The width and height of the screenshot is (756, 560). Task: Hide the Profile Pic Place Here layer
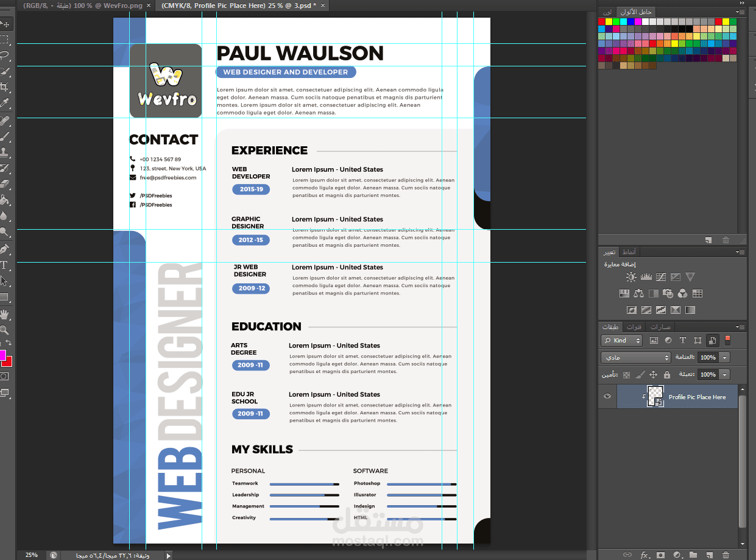coord(607,397)
